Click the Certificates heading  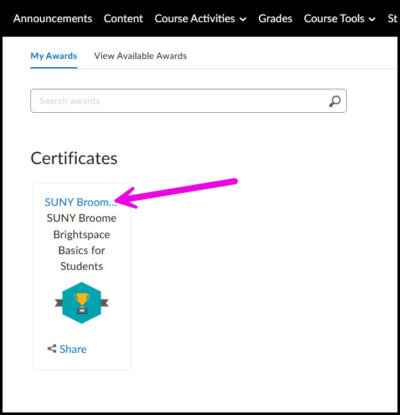pyautogui.click(x=74, y=158)
